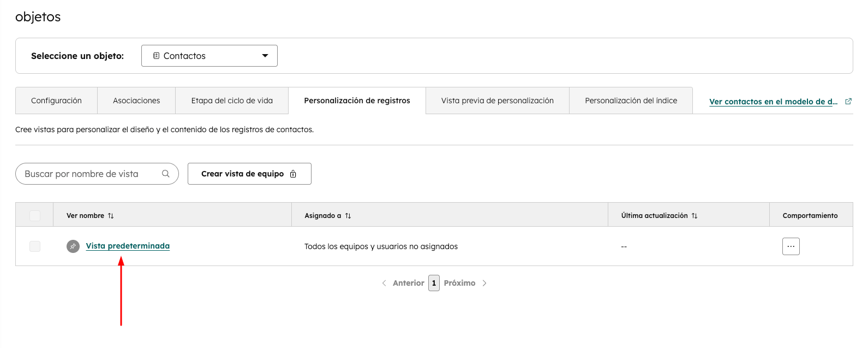
Task: Click the sort arrows next to Ver nombre
Action: pyautogui.click(x=111, y=216)
